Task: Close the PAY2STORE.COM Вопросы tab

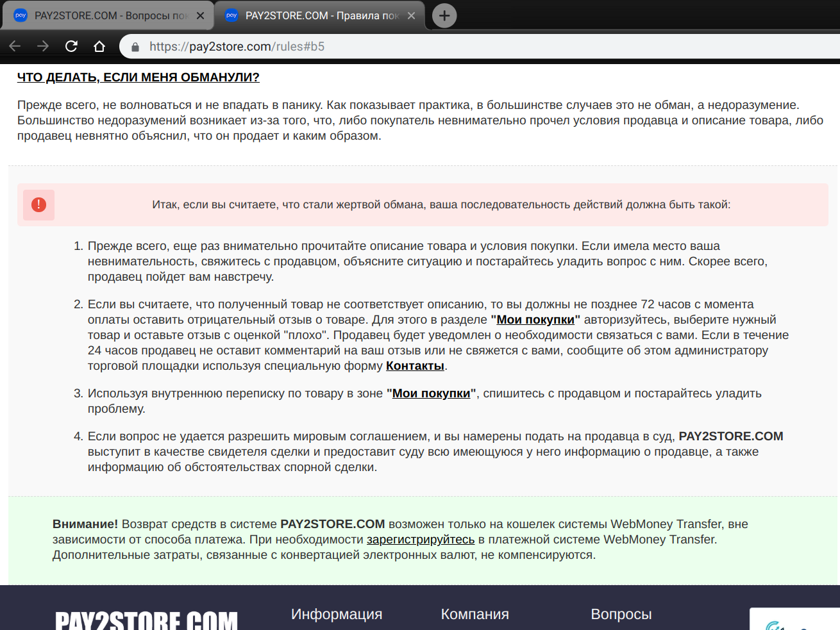Action: click(x=200, y=15)
